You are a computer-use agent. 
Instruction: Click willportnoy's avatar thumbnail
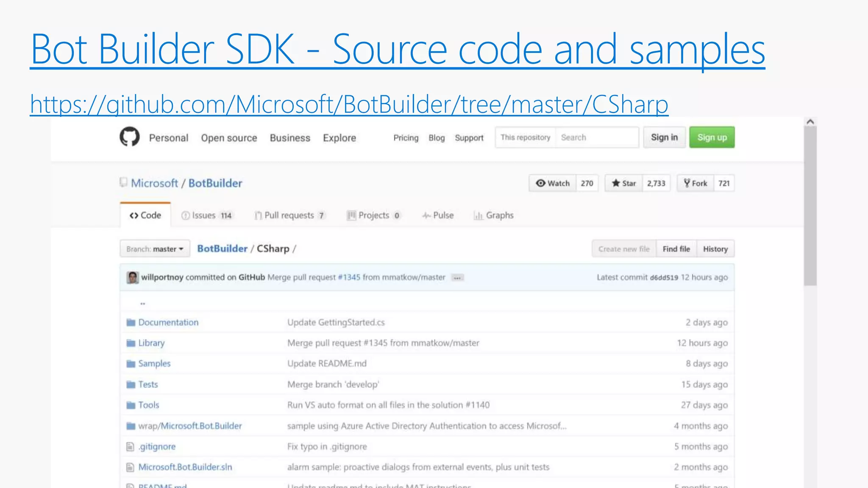tap(133, 277)
